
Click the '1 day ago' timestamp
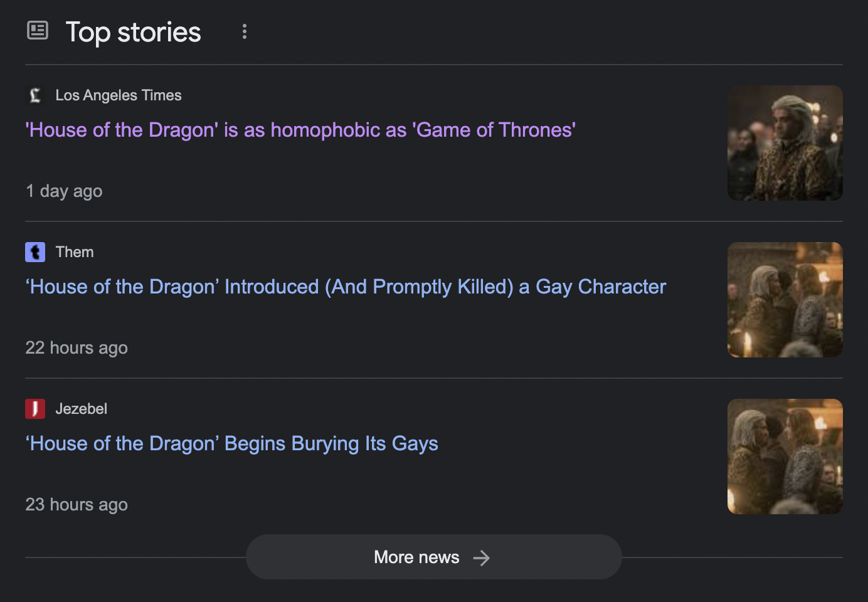click(63, 191)
